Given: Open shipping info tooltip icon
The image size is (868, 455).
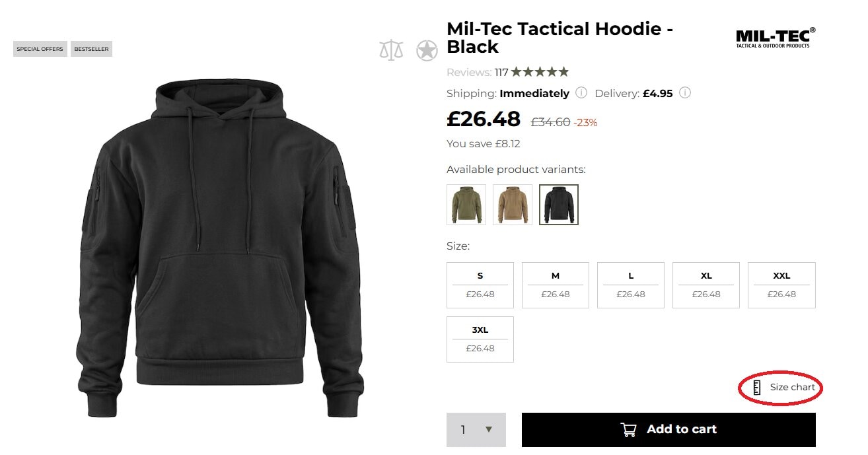Looking at the screenshot, I should tap(581, 93).
